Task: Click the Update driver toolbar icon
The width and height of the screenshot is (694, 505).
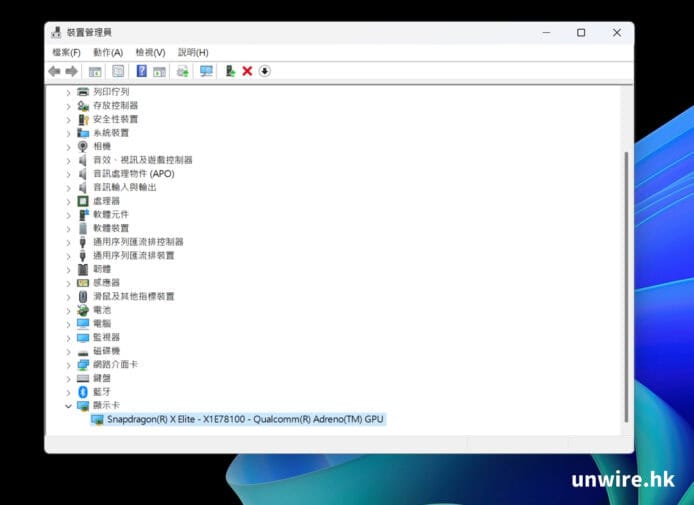Action: [230, 71]
